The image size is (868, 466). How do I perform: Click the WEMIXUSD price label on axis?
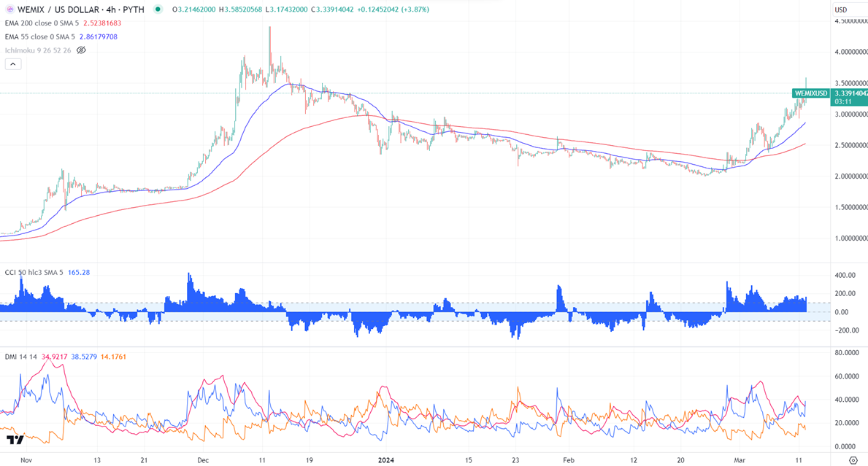coord(811,93)
